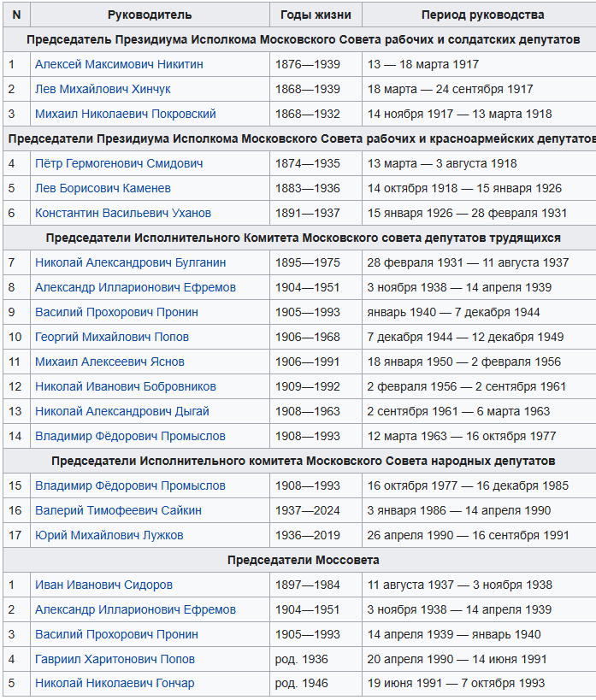This screenshot has width=596, height=700.
Task: Click Константин Васильевич Уханов link
Action: (123, 213)
